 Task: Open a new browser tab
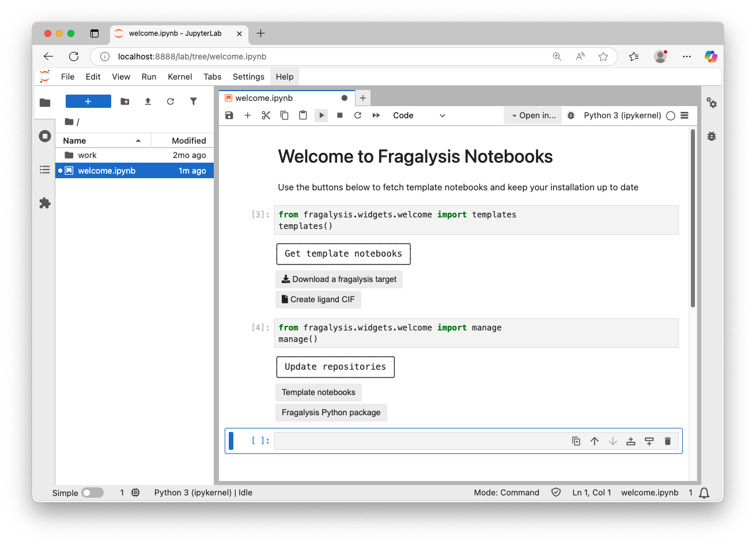(x=260, y=33)
